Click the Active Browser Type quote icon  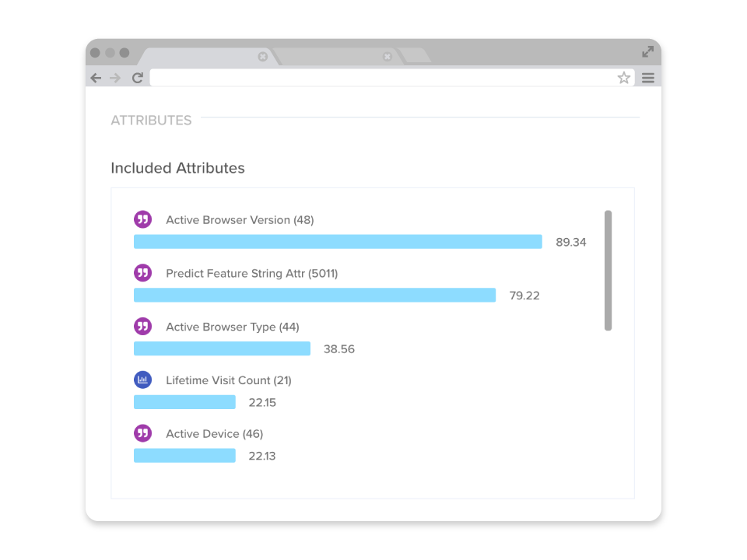(142, 327)
